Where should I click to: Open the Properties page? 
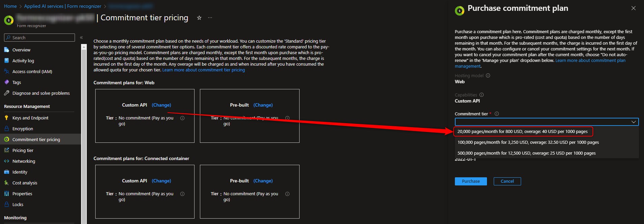[x=22, y=194]
